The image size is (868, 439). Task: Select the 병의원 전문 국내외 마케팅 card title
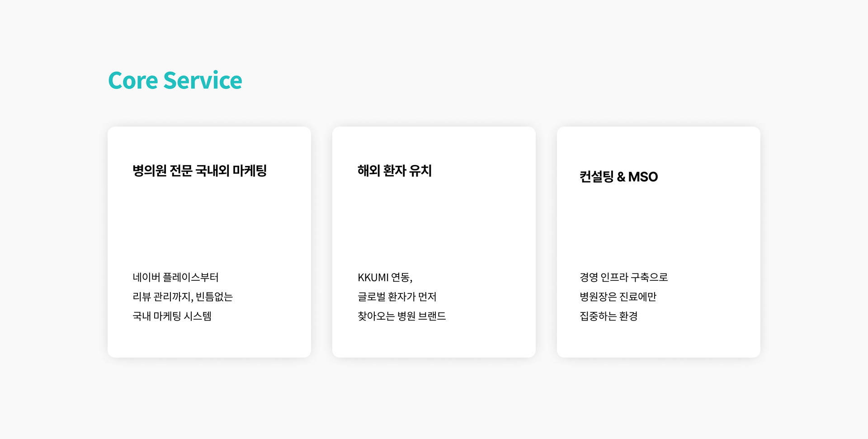point(199,170)
